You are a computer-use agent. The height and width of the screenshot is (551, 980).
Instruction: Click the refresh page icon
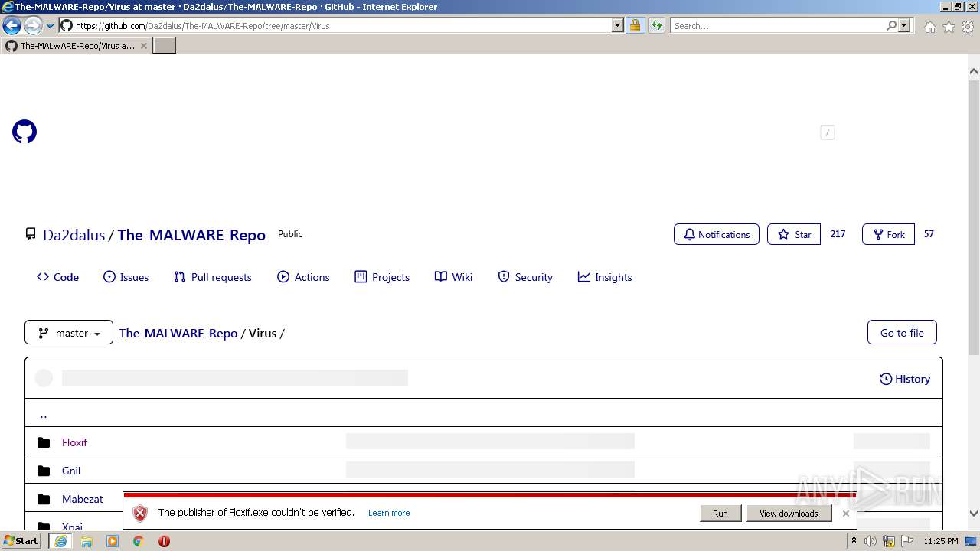point(656,25)
